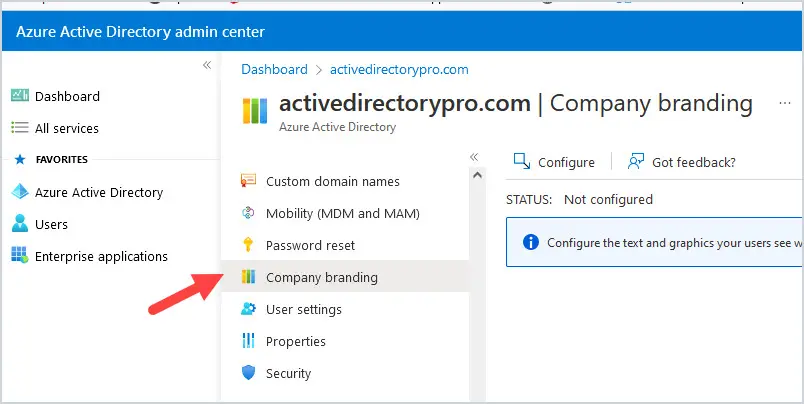Click the Azure Active Directory admin center title
The width and height of the screenshot is (804, 404).
[x=140, y=31]
